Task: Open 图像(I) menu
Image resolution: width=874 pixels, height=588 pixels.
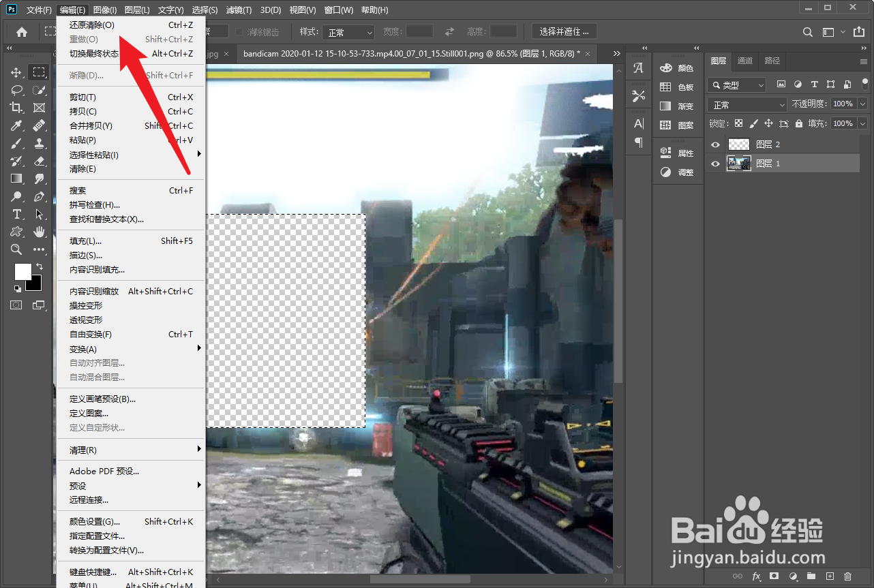Action: 105,10
